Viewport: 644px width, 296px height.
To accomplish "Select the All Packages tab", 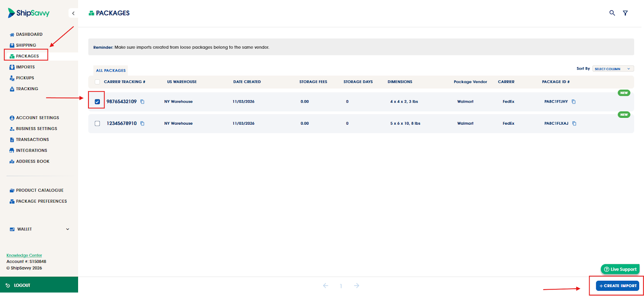I will (111, 70).
